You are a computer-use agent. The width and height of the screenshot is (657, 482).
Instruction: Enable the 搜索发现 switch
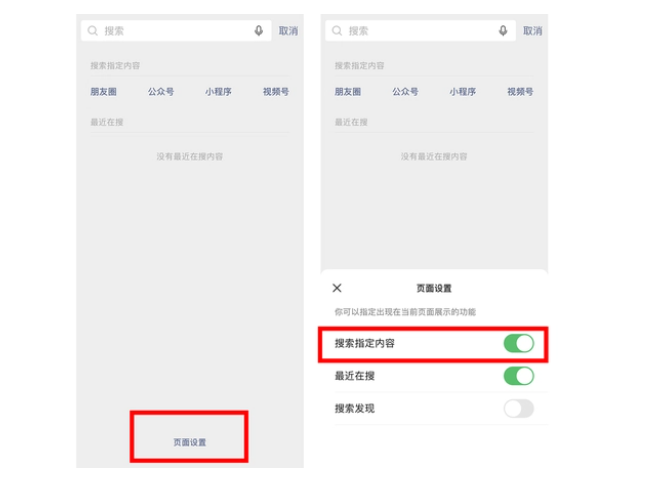point(519,409)
